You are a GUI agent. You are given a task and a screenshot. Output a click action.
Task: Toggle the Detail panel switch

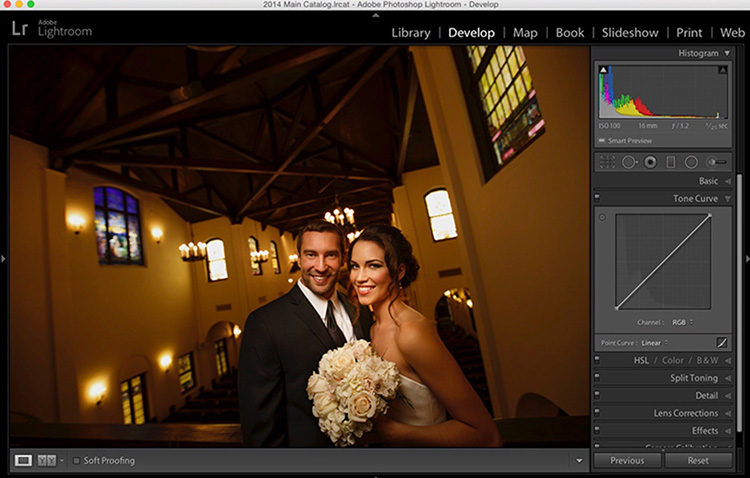point(597,395)
